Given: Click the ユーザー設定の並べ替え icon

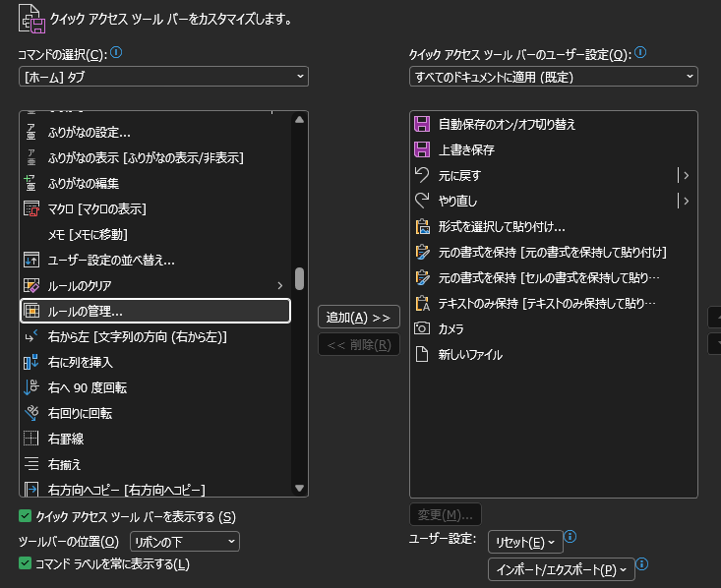Looking at the screenshot, I should click(x=30, y=261).
